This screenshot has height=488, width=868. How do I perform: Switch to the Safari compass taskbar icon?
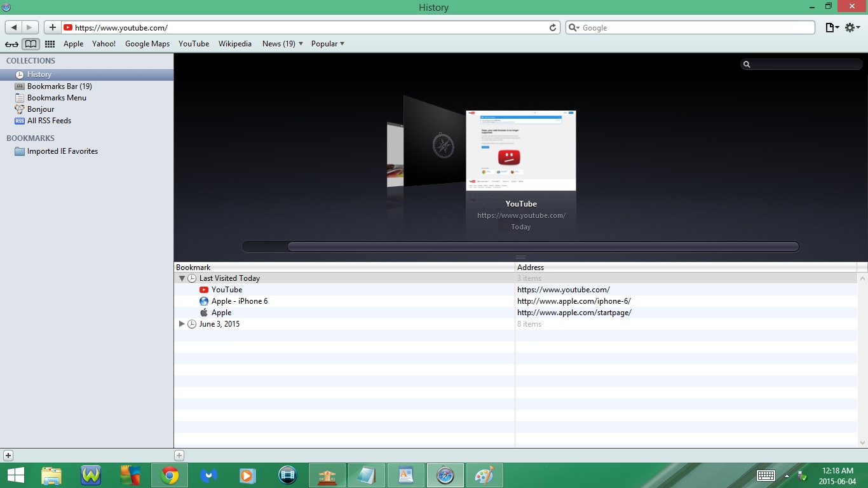pyautogui.click(x=445, y=475)
